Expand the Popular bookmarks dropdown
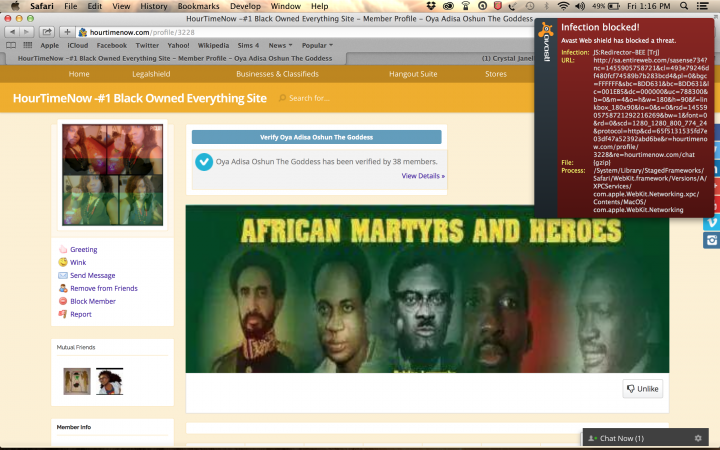 (x=317, y=45)
